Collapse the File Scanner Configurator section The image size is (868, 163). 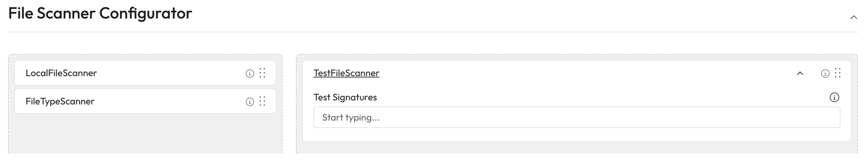click(854, 17)
